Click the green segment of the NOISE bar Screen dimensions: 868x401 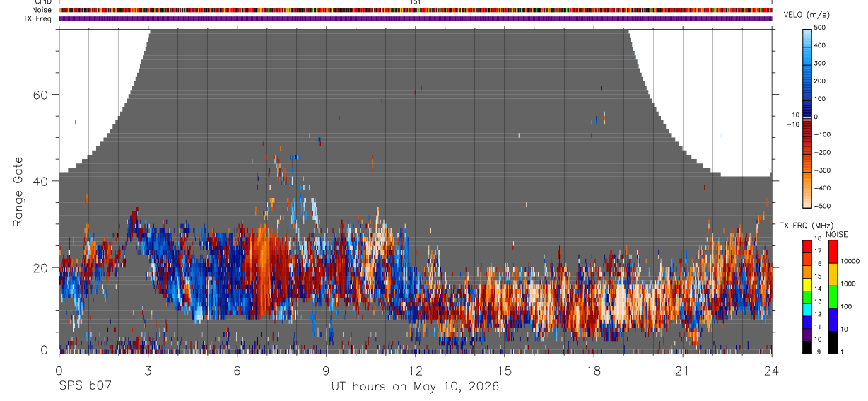pos(833,296)
